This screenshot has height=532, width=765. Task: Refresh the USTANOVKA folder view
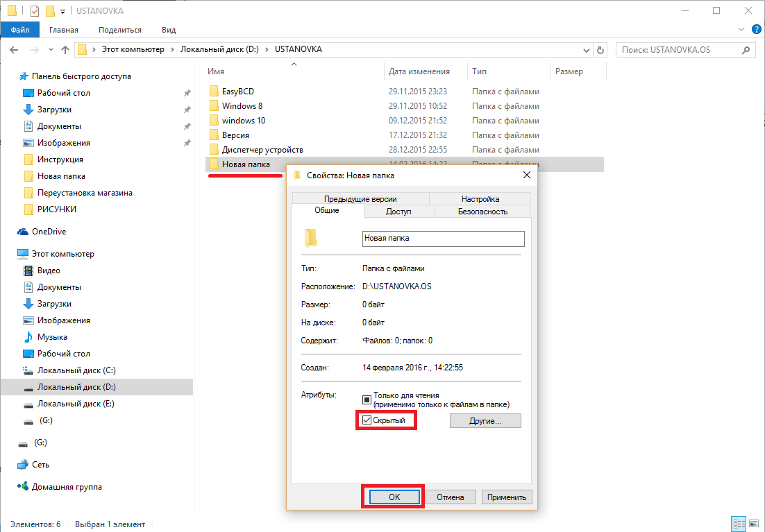600,50
